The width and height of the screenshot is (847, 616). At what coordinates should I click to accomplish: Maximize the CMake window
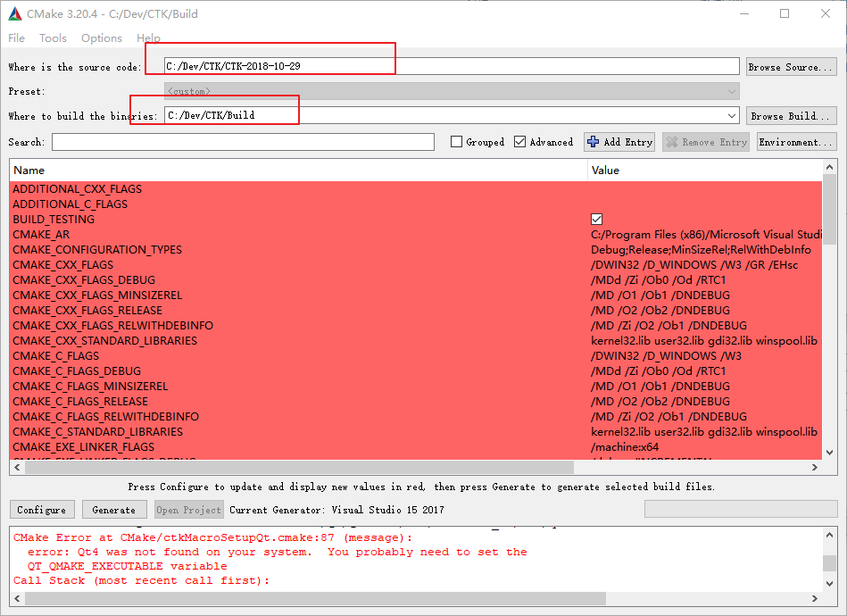tap(785, 13)
